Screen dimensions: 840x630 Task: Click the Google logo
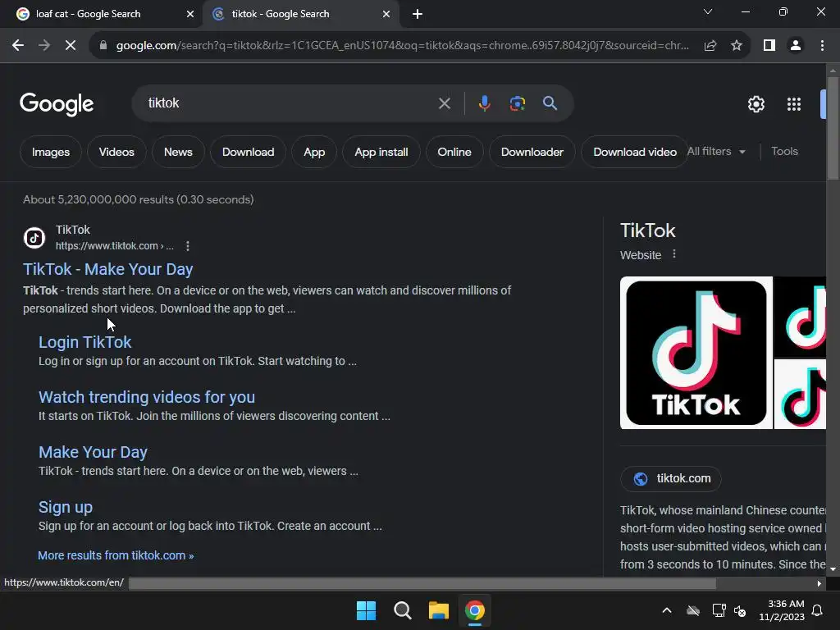(57, 104)
